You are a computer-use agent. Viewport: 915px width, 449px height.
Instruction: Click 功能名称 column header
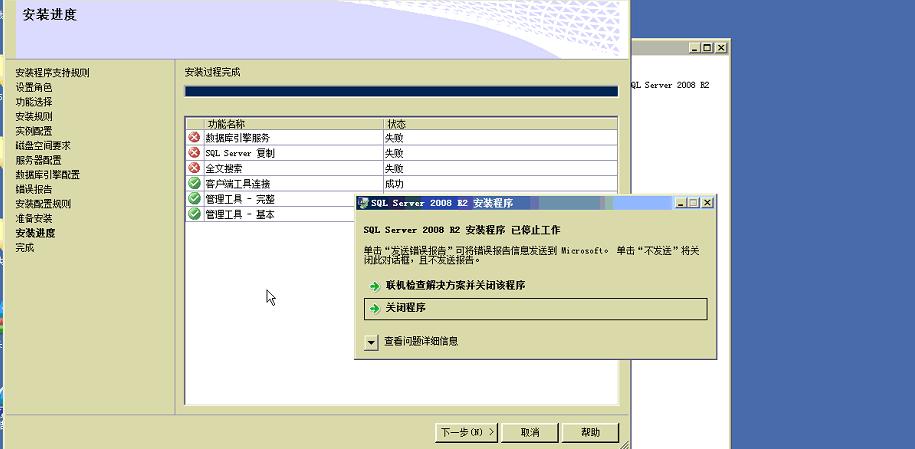coord(293,124)
